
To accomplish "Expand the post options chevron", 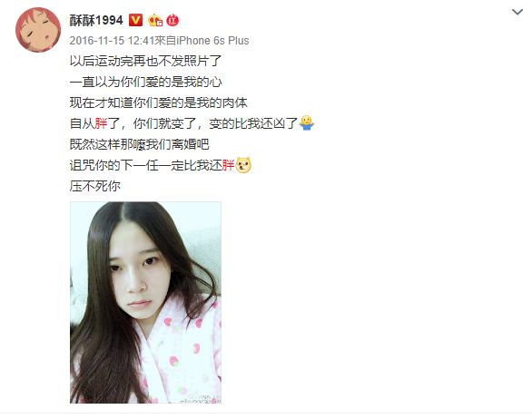I will (517, 12).
